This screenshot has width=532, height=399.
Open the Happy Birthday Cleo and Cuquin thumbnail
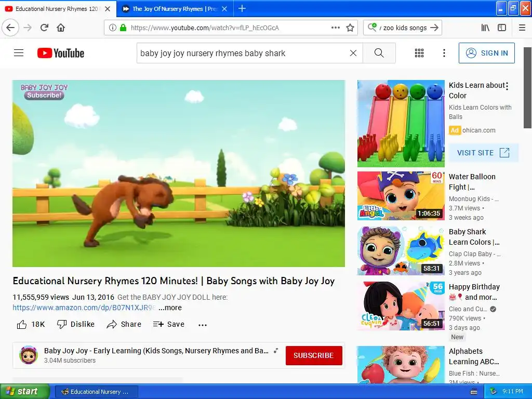(401, 305)
